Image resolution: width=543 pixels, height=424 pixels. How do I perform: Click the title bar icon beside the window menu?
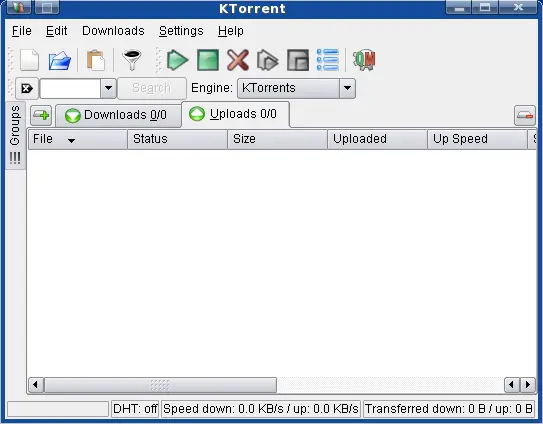tap(47, 7)
